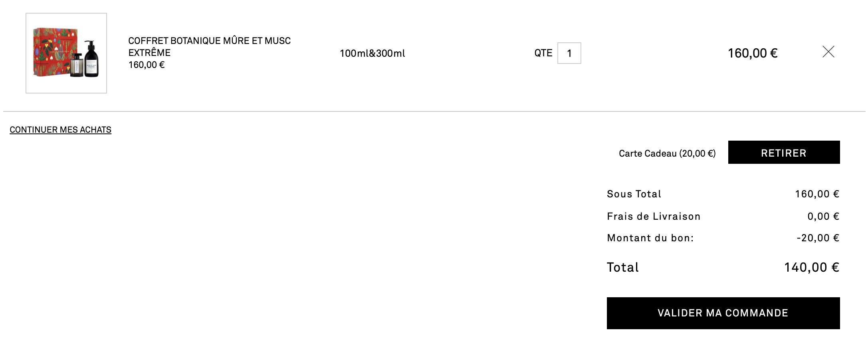The image size is (868, 338).
Task: Click the Sous Total amount 160,00 €
Action: (817, 194)
